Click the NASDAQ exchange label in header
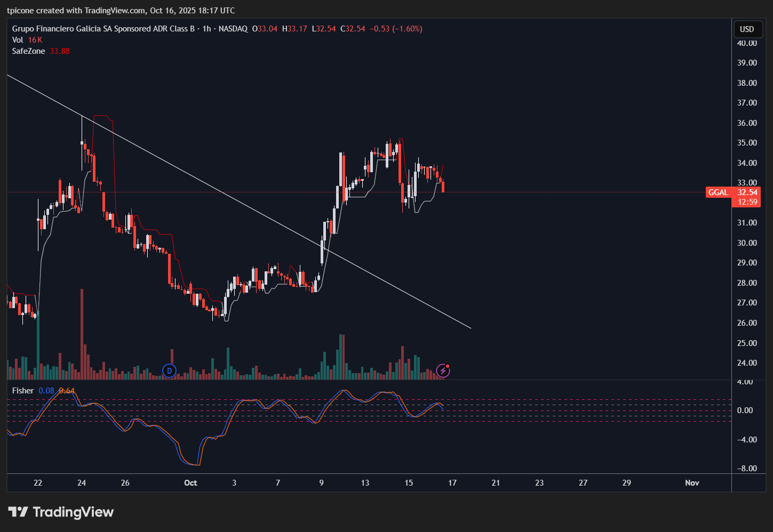The height and width of the screenshot is (532, 773). (x=233, y=29)
